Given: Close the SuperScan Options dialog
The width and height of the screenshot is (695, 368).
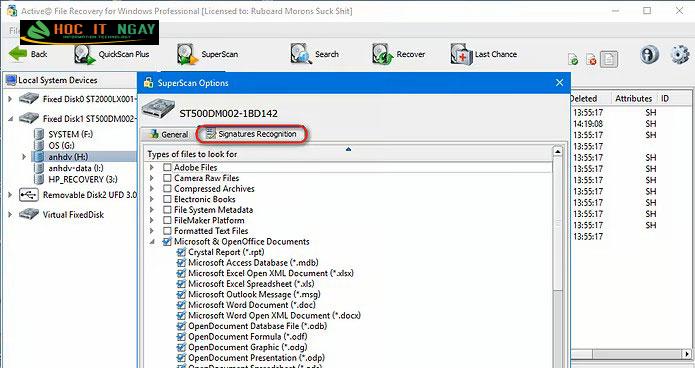Looking at the screenshot, I should pyautogui.click(x=559, y=83).
